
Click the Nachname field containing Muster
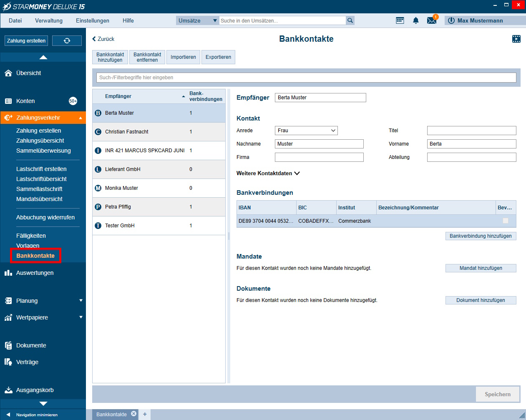coord(319,144)
